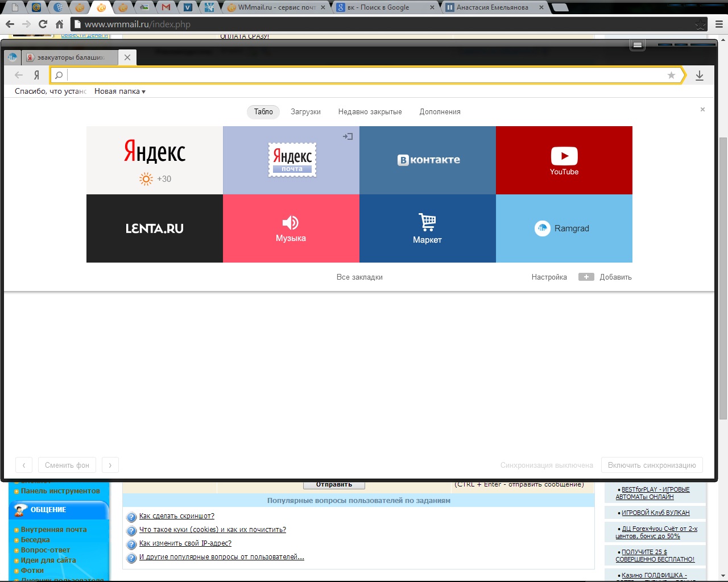Open Фотки in the sidebar
728x582 pixels.
pos(32,571)
